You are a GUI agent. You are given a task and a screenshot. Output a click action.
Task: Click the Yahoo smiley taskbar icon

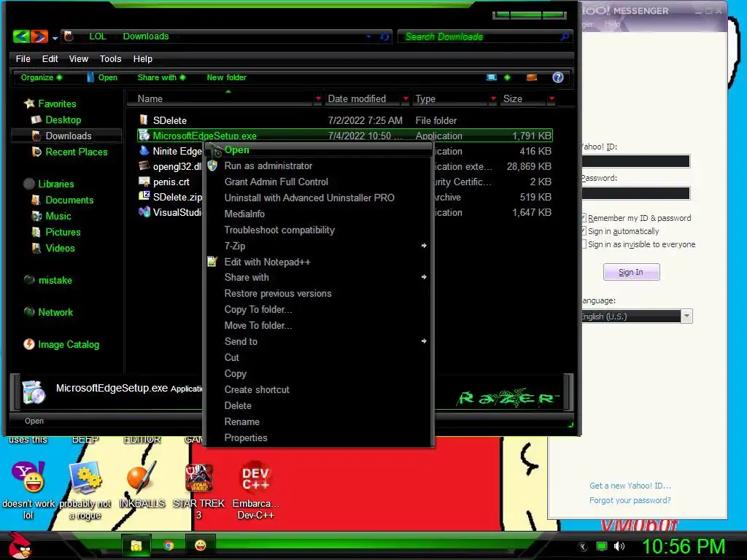click(x=201, y=545)
